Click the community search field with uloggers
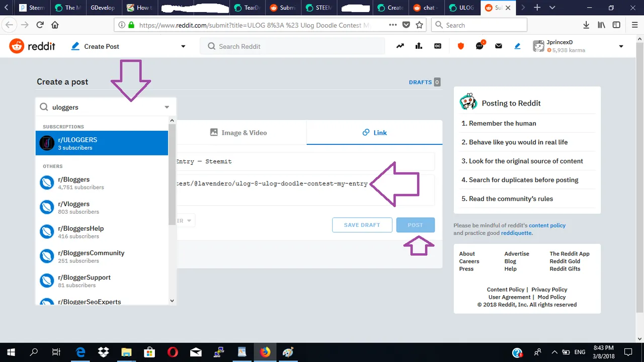 tap(106, 107)
